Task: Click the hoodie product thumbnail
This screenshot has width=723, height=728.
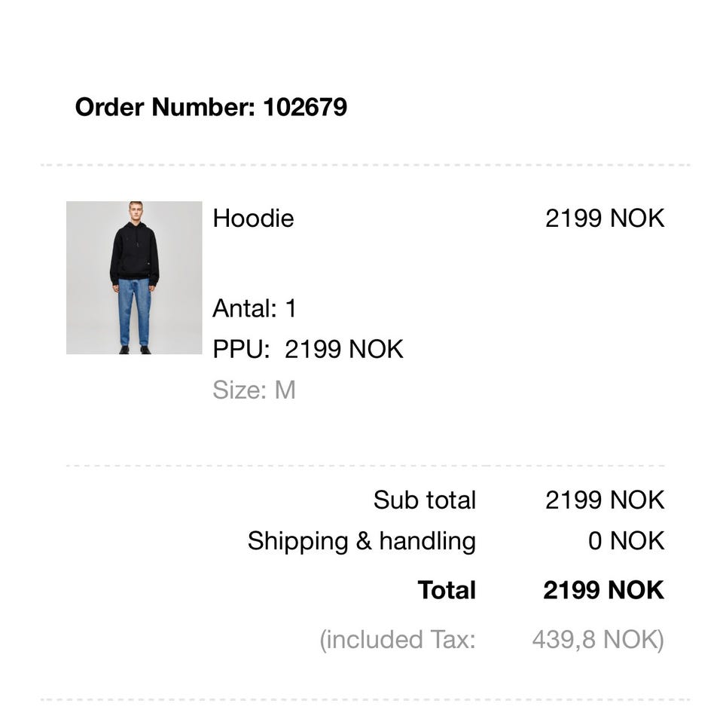Action: [x=134, y=277]
